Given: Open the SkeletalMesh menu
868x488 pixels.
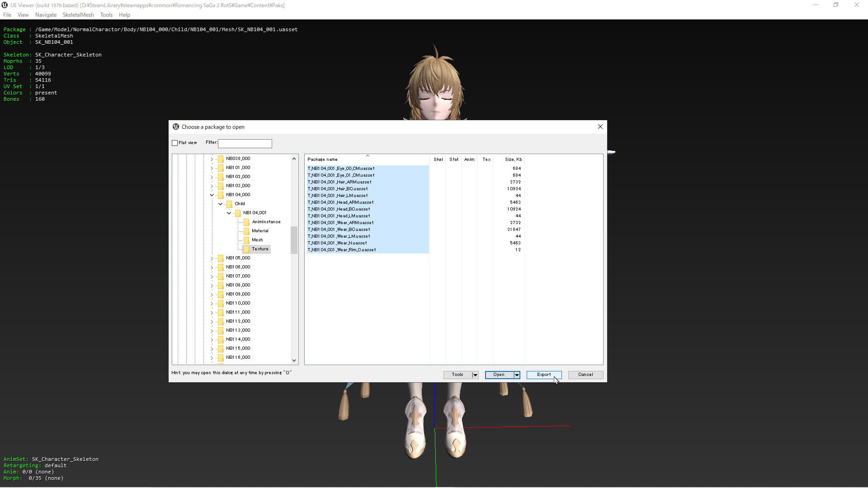Looking at the screenshot, I should [x=78, y=15].
